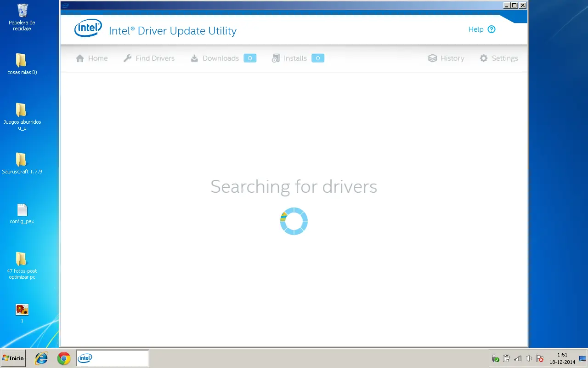
Task: Select the SaurusCraft 1.7.9 folder
Action: pos(22,163)
